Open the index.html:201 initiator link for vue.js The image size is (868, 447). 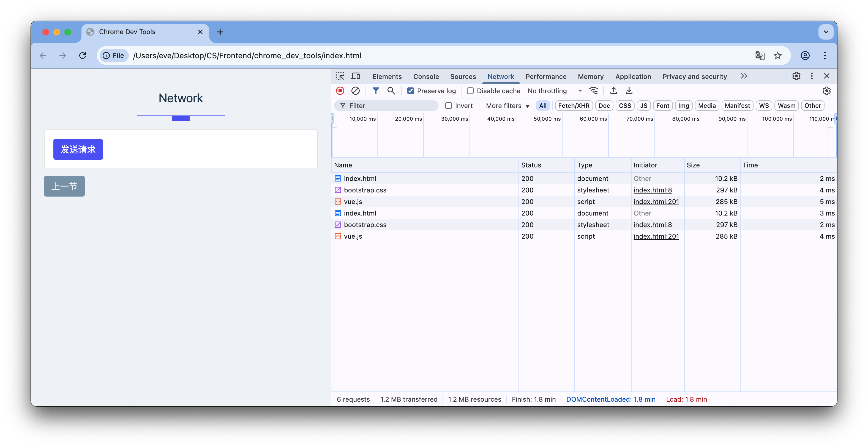point(656,202)
